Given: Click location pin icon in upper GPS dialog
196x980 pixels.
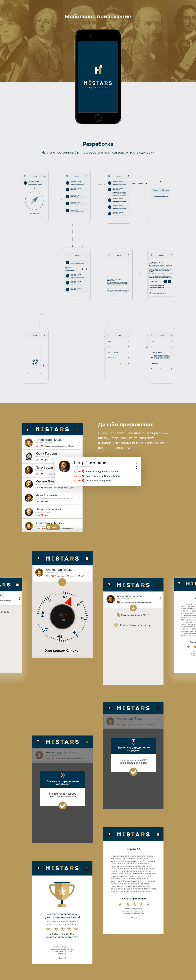Looking at the screenshot, I should pyautogui.click(x=133, y=742).
